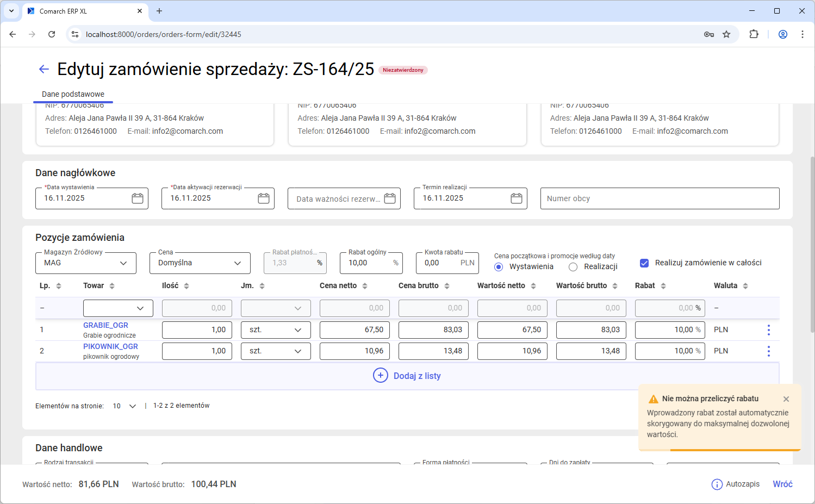Image resolution: width=815 pixels, height=504 pixels.
Task: Select the Wystawienia radio button
Action: (x=499, y=267)
